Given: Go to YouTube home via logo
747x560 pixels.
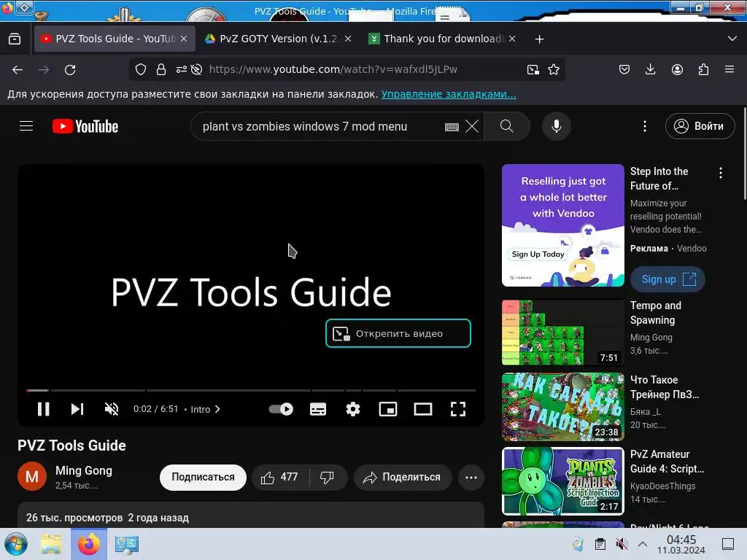Looking at the screenshot, I should [85, 126].
